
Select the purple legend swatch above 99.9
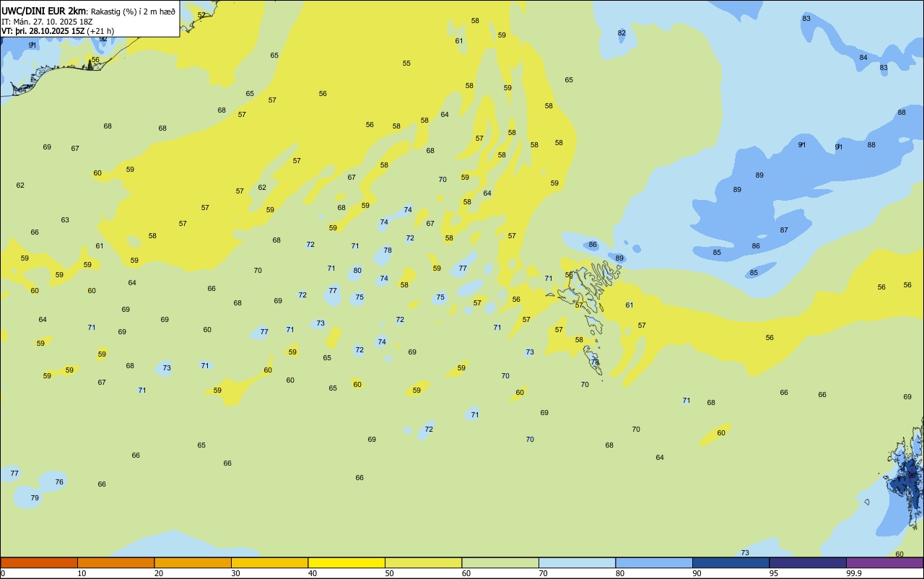884,562
